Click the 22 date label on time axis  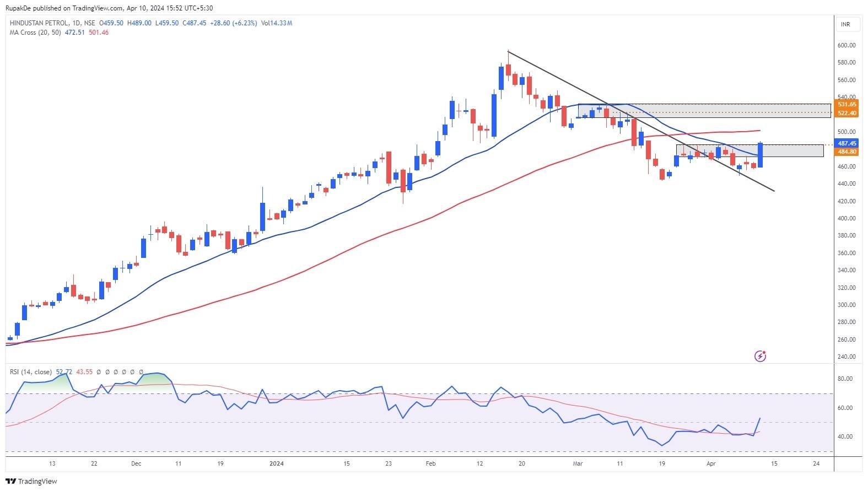[x=94, y=463]
